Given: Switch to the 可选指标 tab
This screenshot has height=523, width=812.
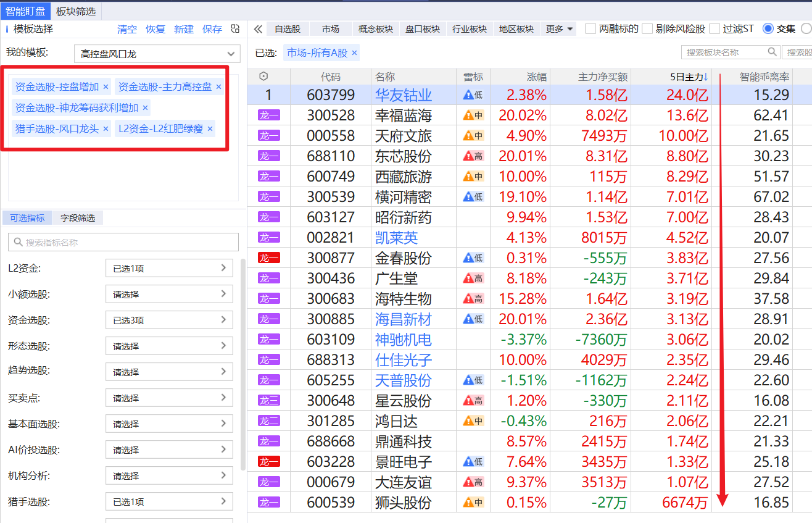Looking at the screenshot, I should pyautogui.click(x=27, y=218).
